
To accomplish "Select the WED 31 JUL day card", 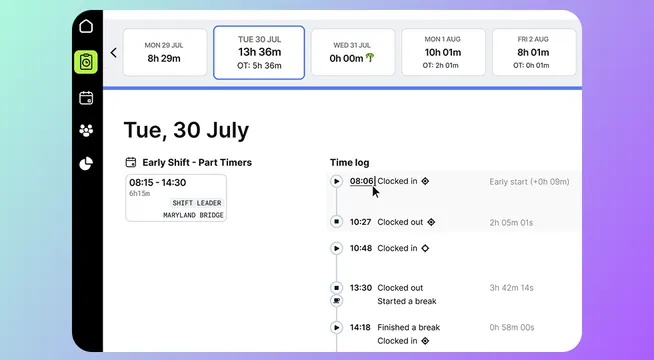I will 353,52.
